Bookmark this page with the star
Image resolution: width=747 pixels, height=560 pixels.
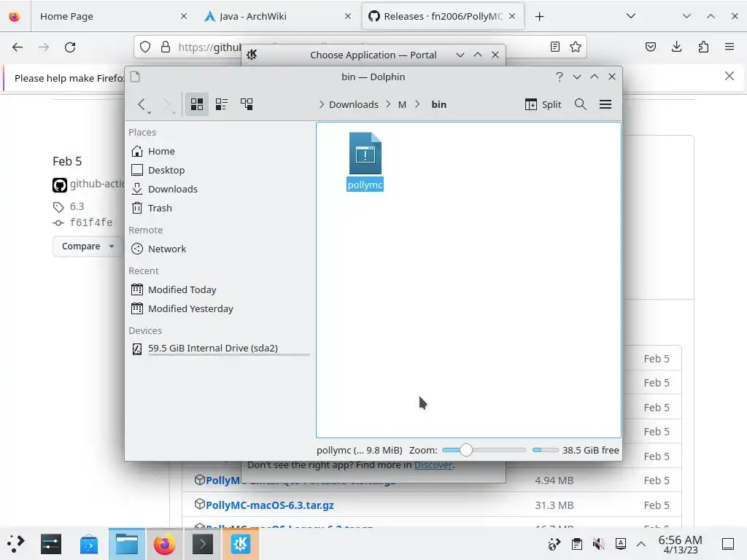[x=576, y=47]
